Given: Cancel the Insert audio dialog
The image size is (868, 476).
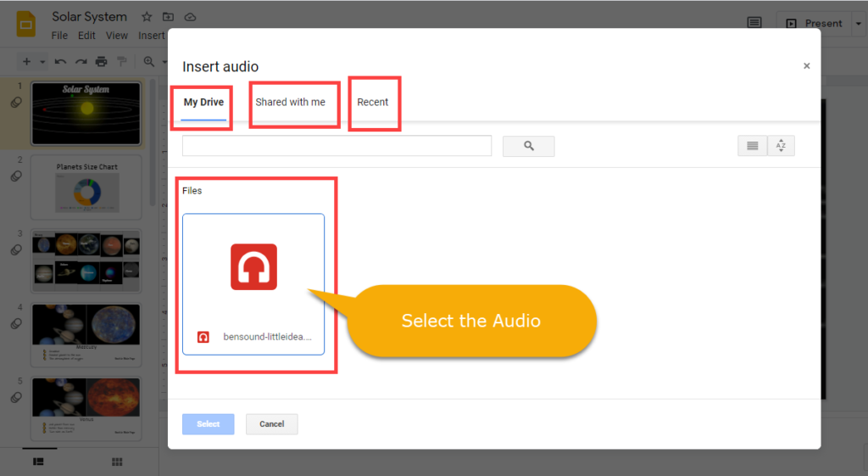Looking at the screenshot, I should (272, 424).
